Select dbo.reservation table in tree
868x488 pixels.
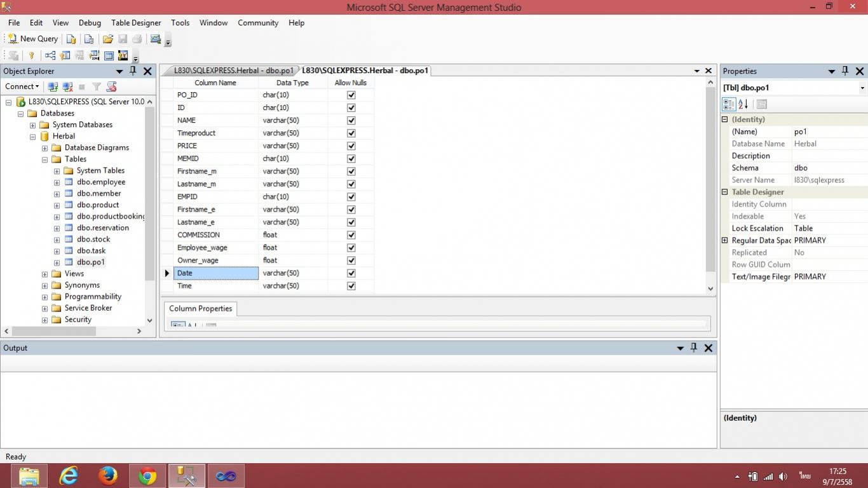[102, 228]
